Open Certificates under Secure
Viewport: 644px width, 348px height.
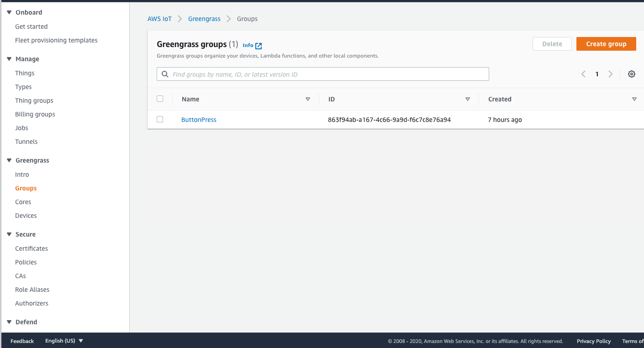pyautogui.click(x=31, y=248)
